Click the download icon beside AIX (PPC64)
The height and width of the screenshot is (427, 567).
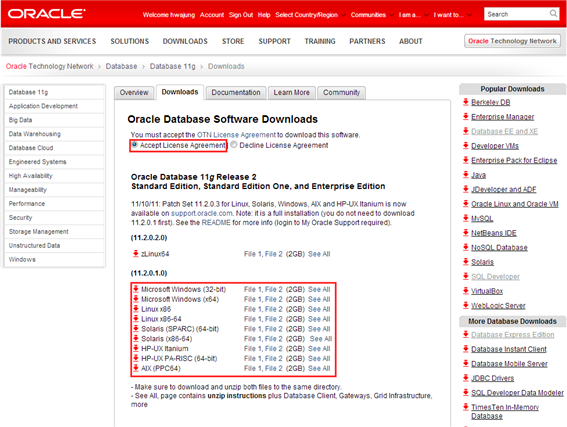(x=136, y=368)
